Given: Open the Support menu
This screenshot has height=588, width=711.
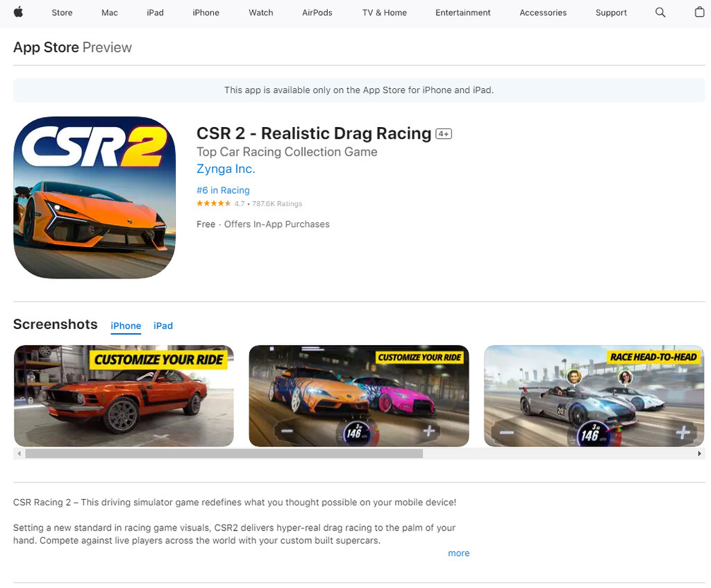Looking at the screenshot, I should [x=611, y=12].
